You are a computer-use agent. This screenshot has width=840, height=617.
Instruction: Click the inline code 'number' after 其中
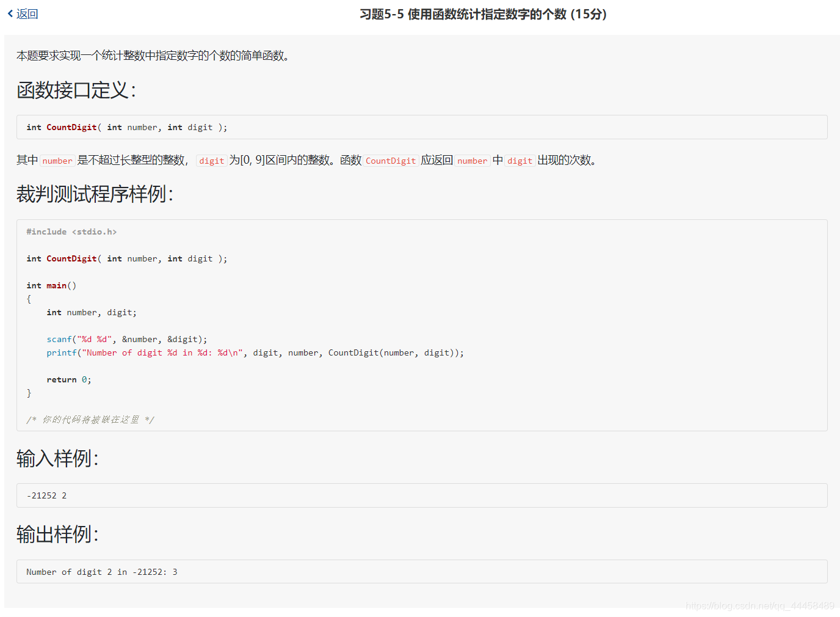pos(57,161)
